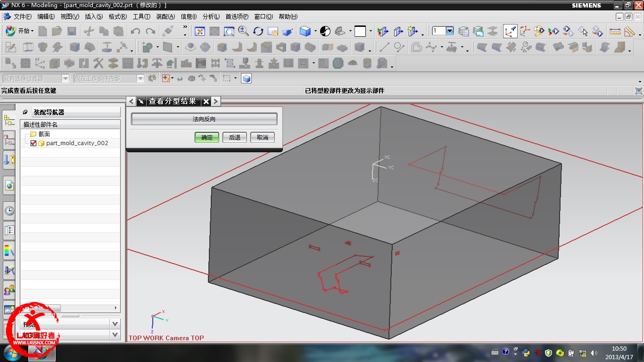The height and width of the screenshot is (362, 644).
Task: Click the Windows Start orb
Action: tap(11, 353)
